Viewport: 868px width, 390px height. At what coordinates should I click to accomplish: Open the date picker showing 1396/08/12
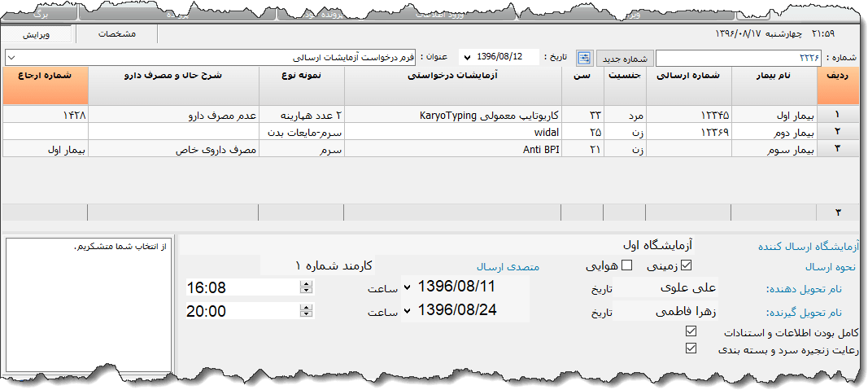[x=466, y=57]
